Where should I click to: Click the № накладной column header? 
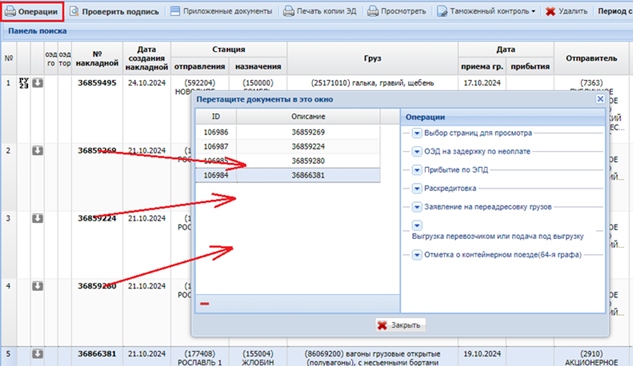(x=97, y=59)
